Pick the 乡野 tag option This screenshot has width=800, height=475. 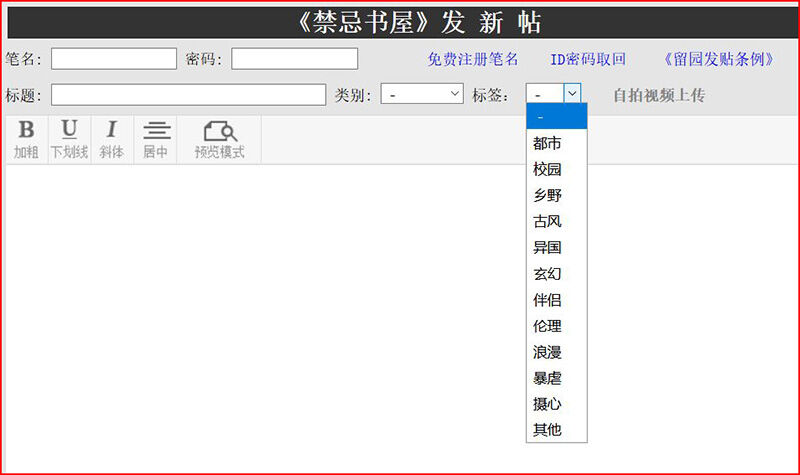tap(548, 195)
